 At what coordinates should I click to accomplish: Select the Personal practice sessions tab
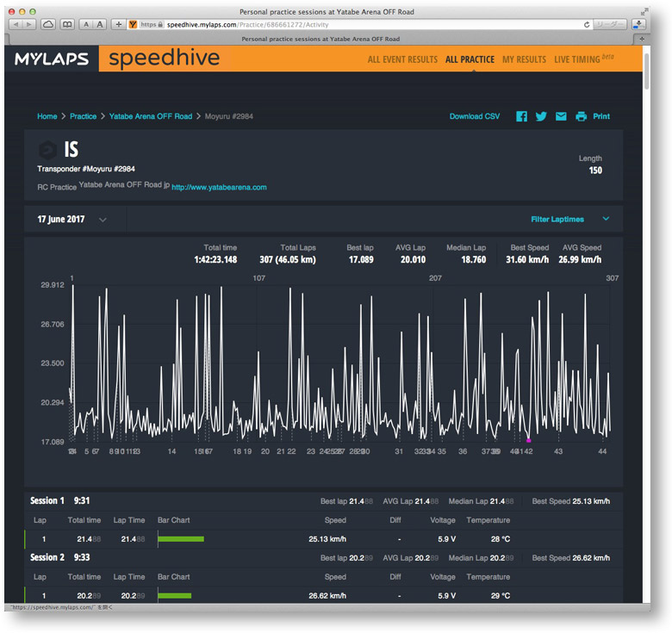[320, 39]
